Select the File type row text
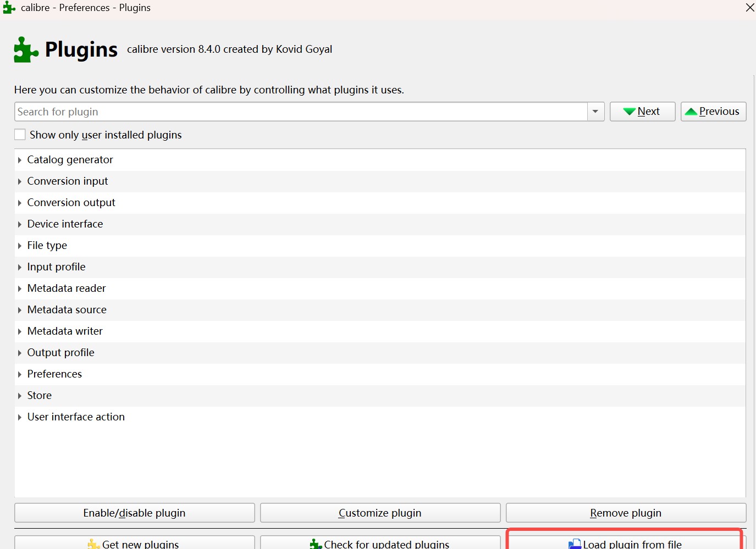 (47, 246)
